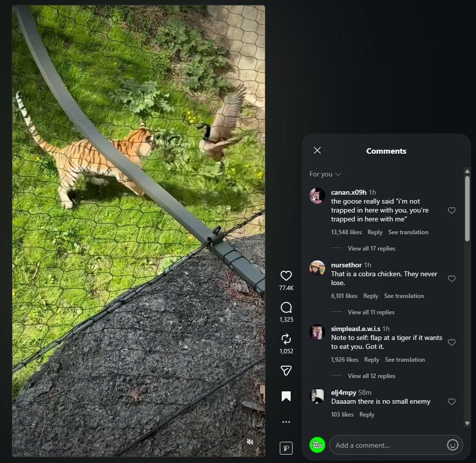See translation of canan.x09h's comment

coord(408,232)
